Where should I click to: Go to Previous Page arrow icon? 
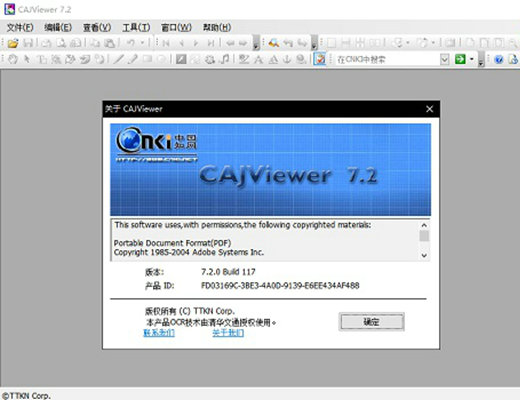[x=182, y=43]
